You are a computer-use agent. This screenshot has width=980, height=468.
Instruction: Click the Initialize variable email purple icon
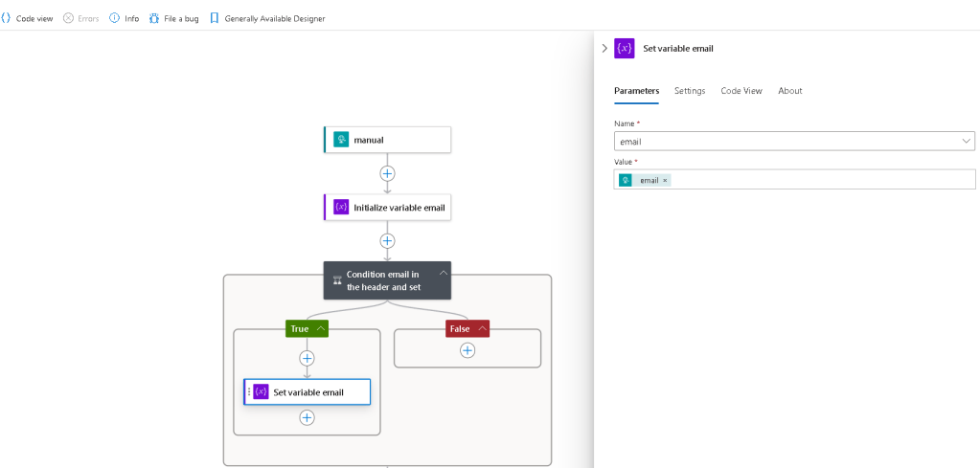341,207
